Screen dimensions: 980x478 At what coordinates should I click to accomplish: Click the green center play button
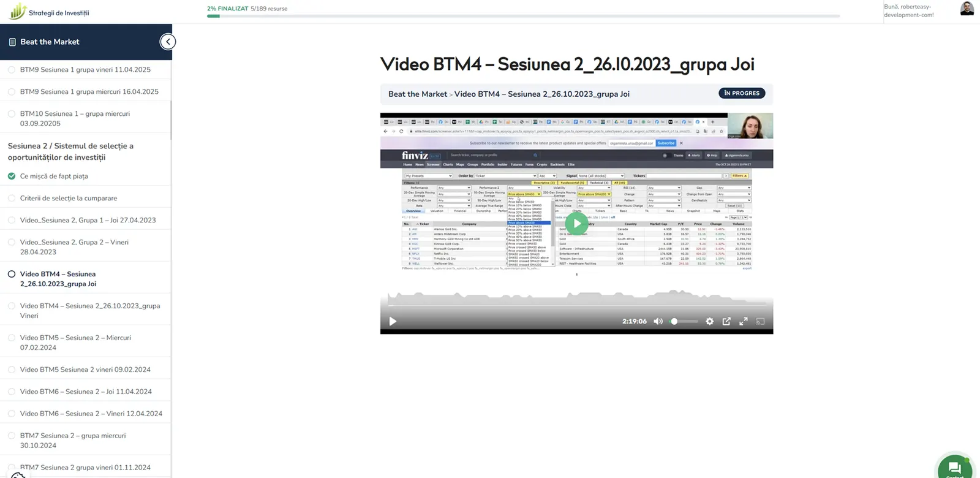(576, 224)
